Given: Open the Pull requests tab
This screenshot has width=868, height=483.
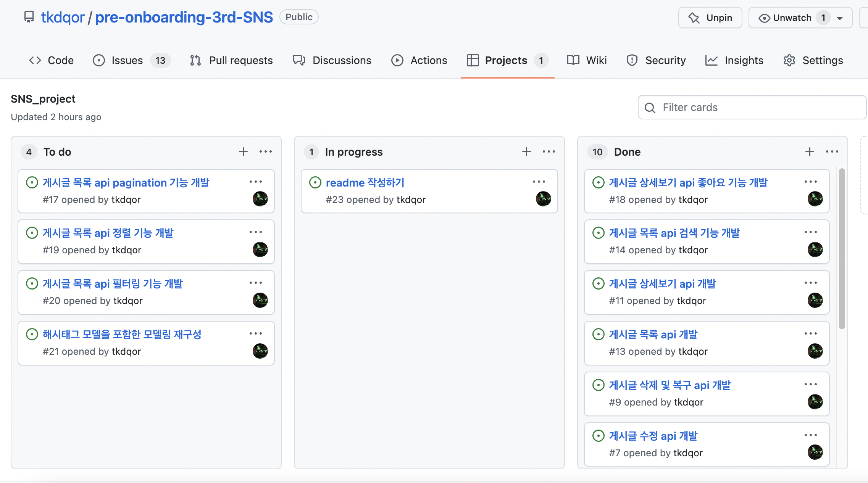Looking at the screenshot, I should 231,60.
